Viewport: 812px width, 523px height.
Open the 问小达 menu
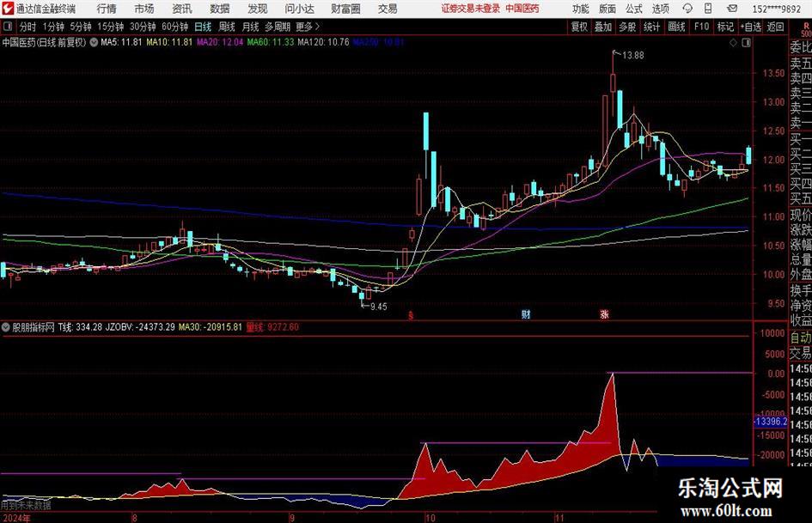[x=299, y=9]
